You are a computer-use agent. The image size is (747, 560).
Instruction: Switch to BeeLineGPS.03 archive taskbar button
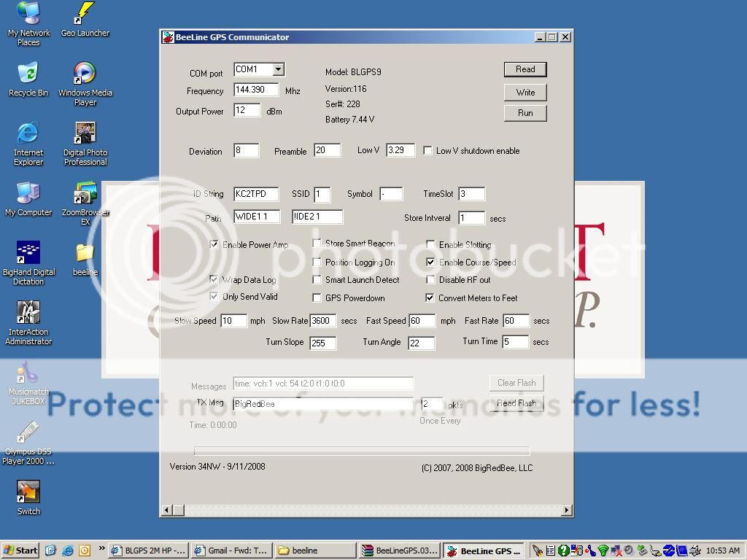[x=399, y=551]
